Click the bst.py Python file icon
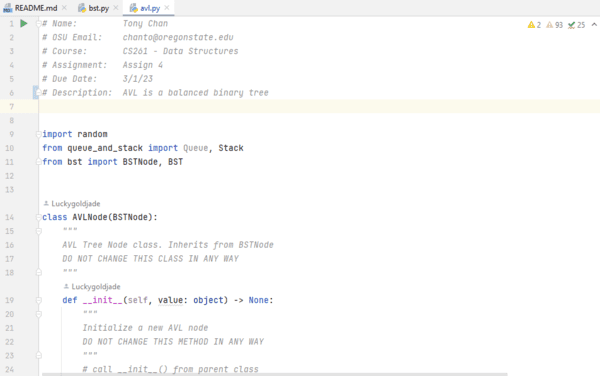This screenshot has height=376, width=600. pyautogui.click(x=82, y=8)
